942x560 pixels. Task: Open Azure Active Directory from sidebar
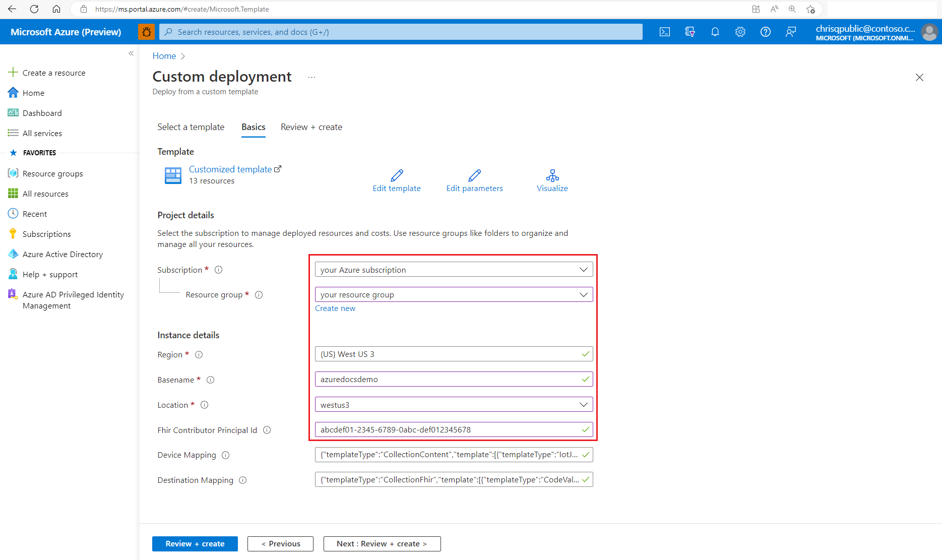click(x=62, y=254)
